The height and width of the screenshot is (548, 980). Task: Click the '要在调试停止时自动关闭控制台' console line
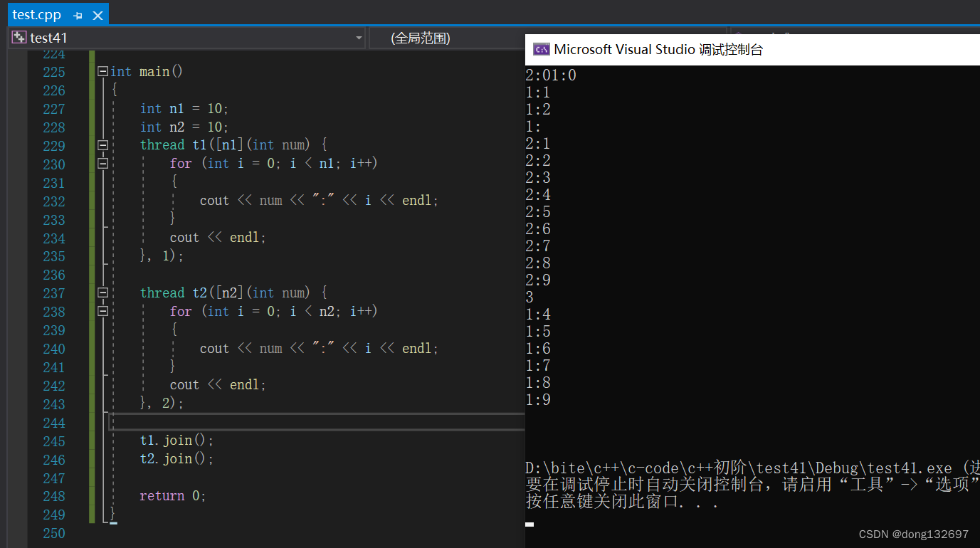click(x=752, y=485)
